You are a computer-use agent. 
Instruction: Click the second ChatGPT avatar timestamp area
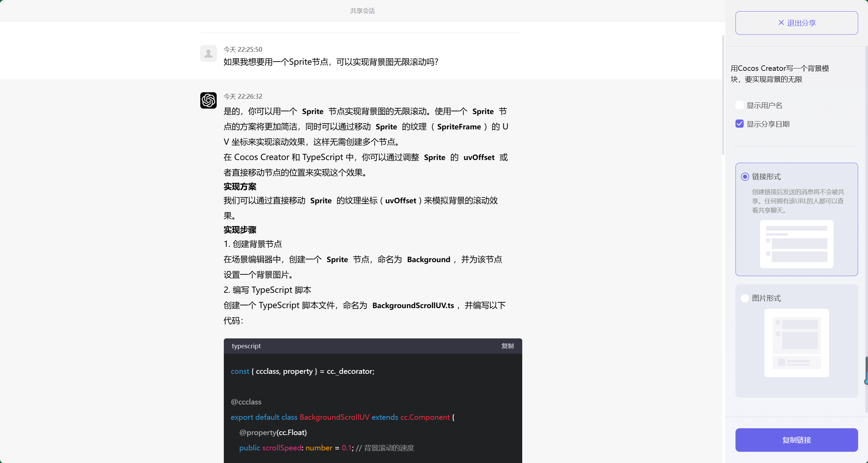tap(243, 96)
